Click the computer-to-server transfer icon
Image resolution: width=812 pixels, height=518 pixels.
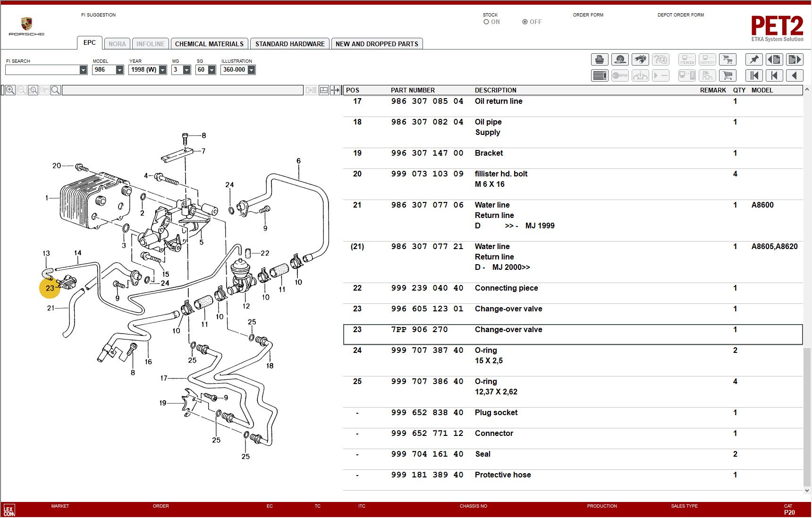tap(687, 75)
